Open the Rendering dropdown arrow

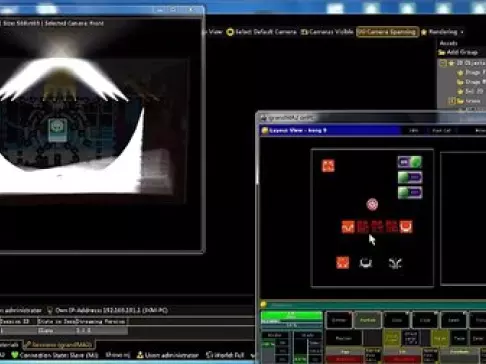(x=462, y=32)
